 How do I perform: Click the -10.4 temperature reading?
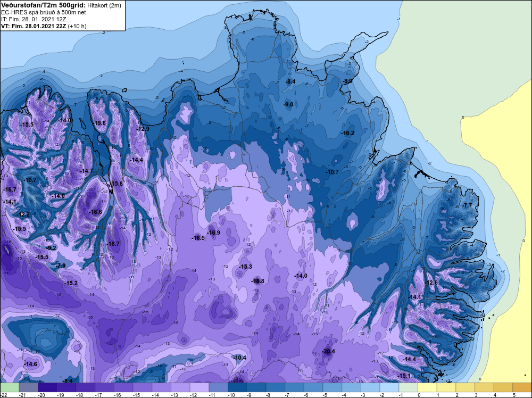(x=239, y=358)
